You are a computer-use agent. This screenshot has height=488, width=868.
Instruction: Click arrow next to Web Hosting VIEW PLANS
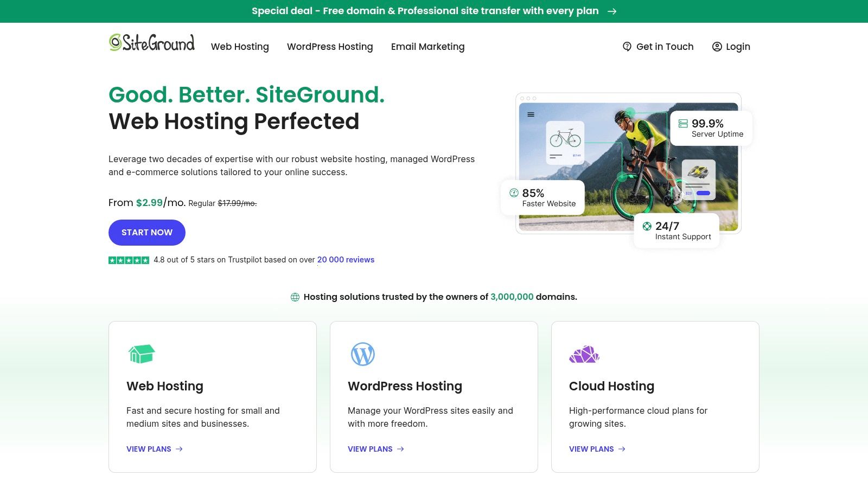[x=179, y=449]
